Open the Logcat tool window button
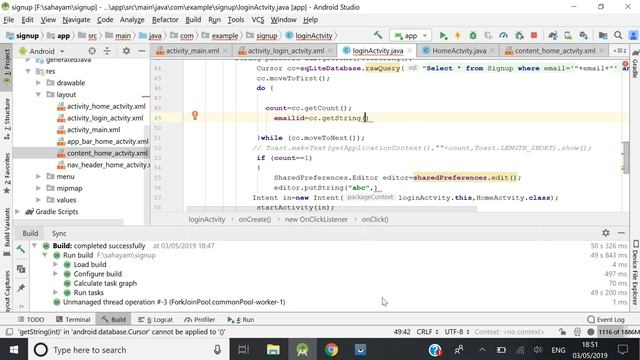This screenshot has height=360, width=640. click(156, 319)
